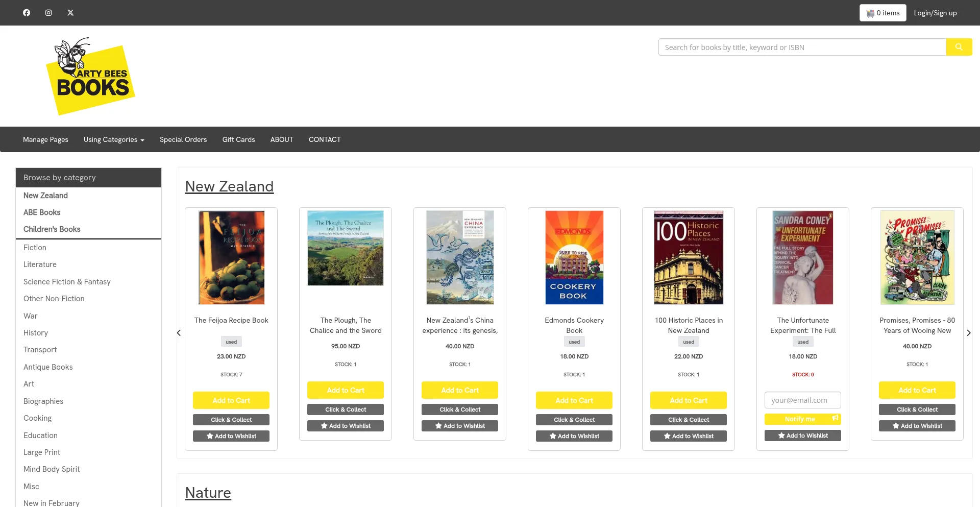Open the Facebook social link icon
The width and height of the screenshot is (980, 507).
pos(27,13)
